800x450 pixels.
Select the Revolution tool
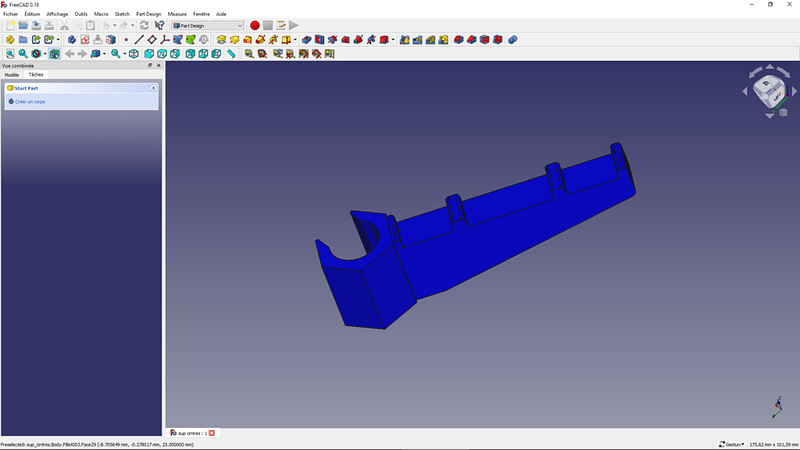coord(234,40)
